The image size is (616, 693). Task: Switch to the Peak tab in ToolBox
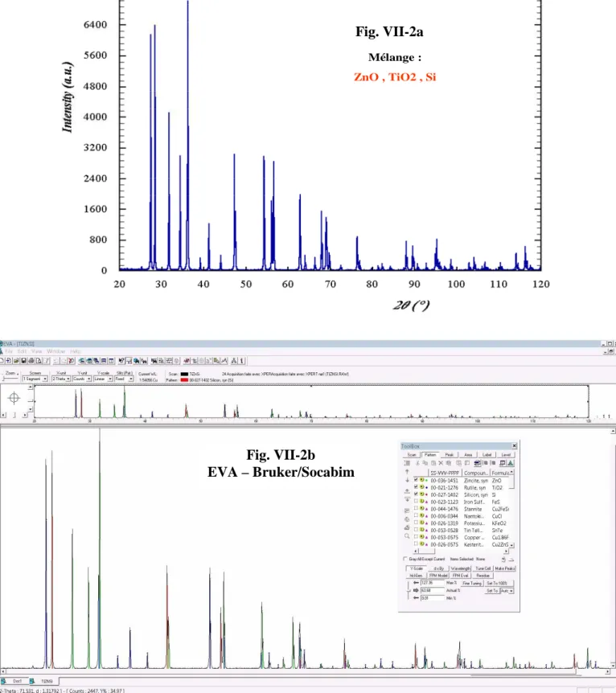(450, 455)
